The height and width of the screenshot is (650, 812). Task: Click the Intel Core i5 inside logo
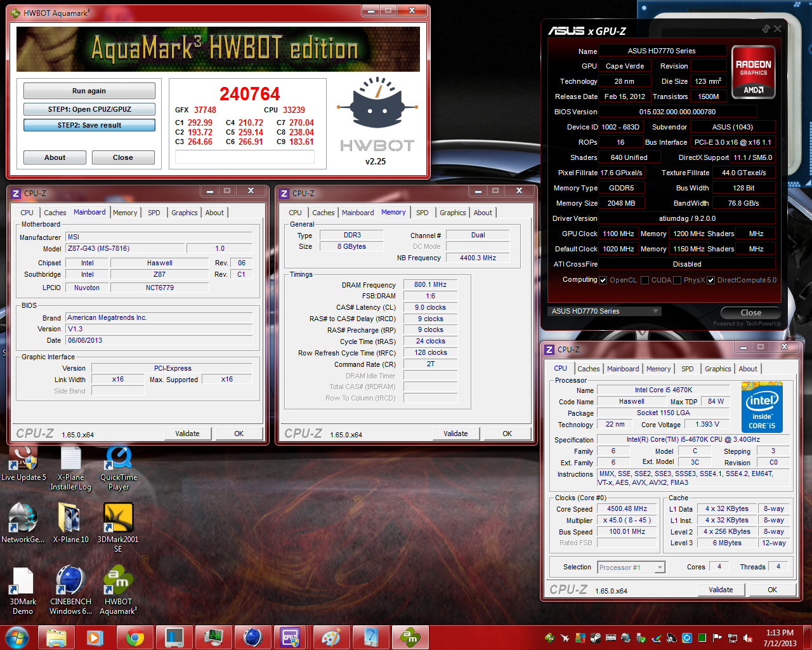[x=762, y=408]
